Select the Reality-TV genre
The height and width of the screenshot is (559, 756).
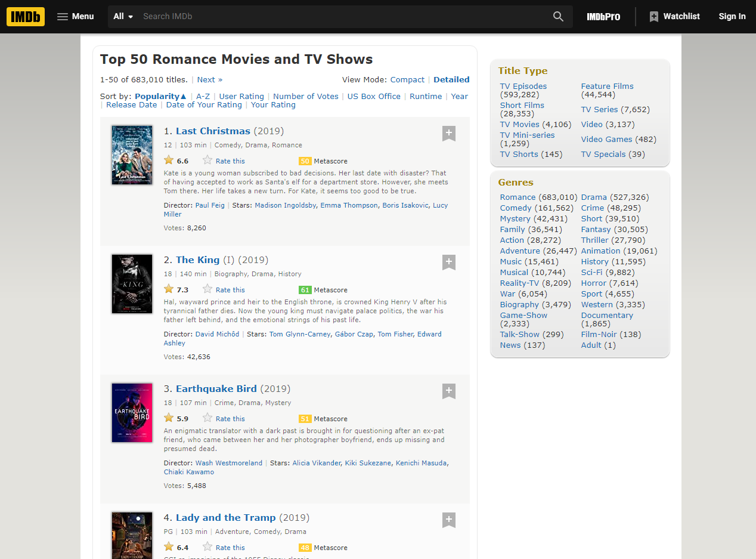pyautogui.click(x=520, y=283)
